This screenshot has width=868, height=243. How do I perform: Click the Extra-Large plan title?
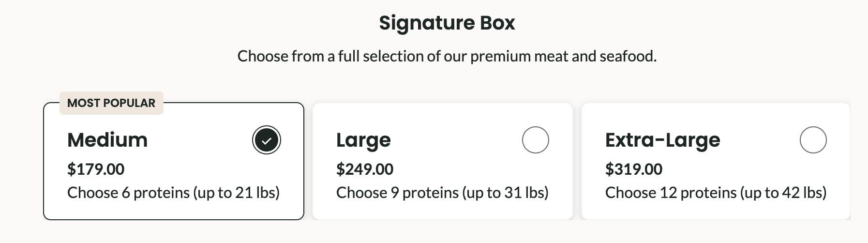point(662,140)
